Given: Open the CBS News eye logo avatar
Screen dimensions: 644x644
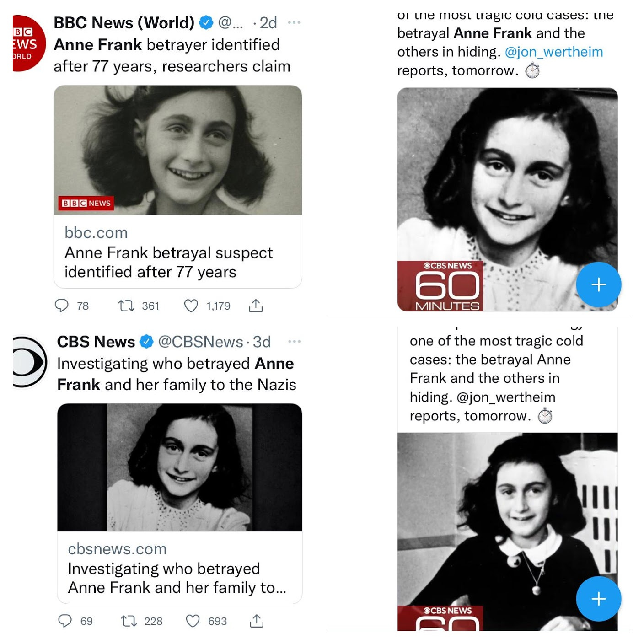Looking at the screenshot, I should (x=30, y=362).
